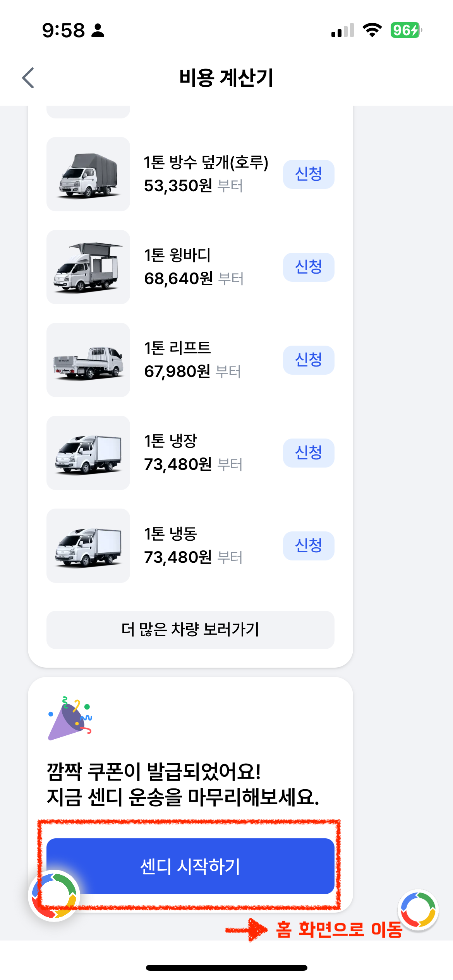Screen dimensions: 453x980
Task: Tap the person icon beside the clock
Action: pos(98,30)
